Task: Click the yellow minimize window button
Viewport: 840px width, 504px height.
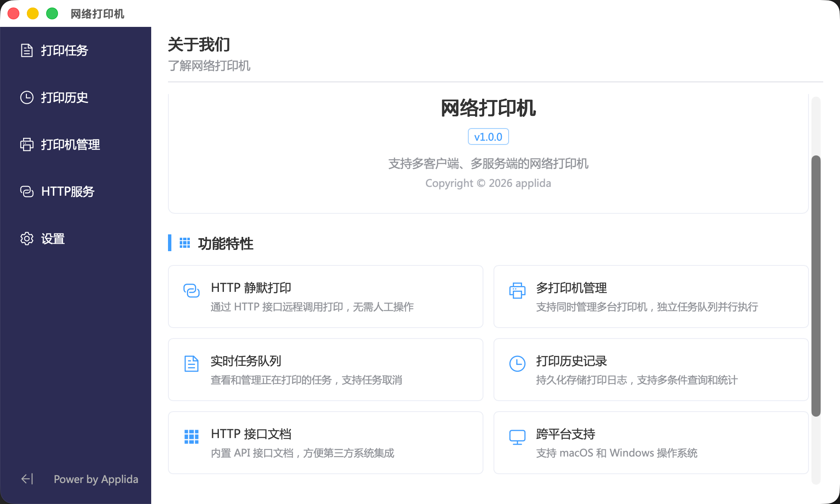Action: click(33, 13)
